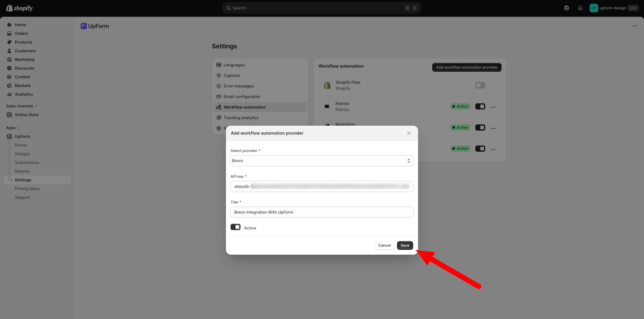Viewport: 644px width, 319px height.
Task: Click the Home icon in sidebar
Action: click(9, 25)
